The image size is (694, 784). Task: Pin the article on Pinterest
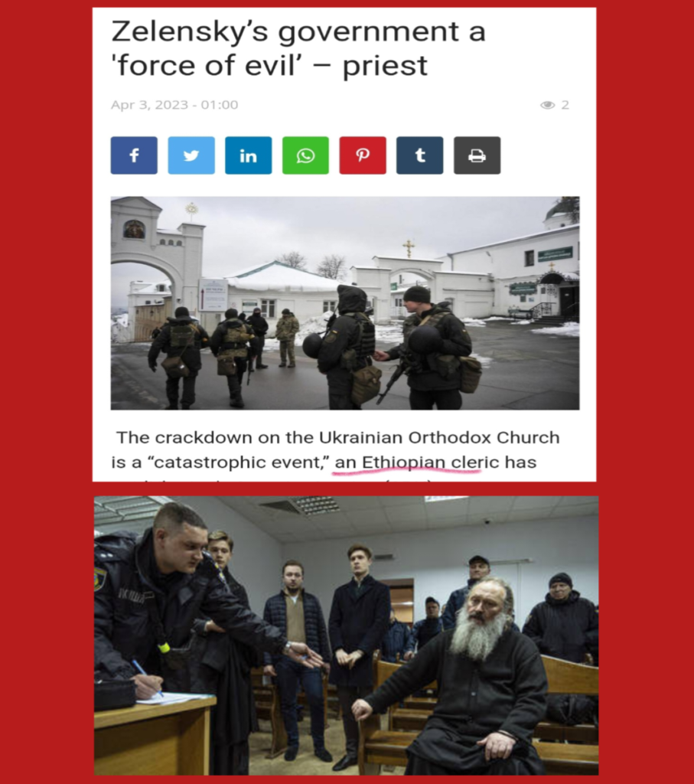pyautogui.click(x=363, y=155)
